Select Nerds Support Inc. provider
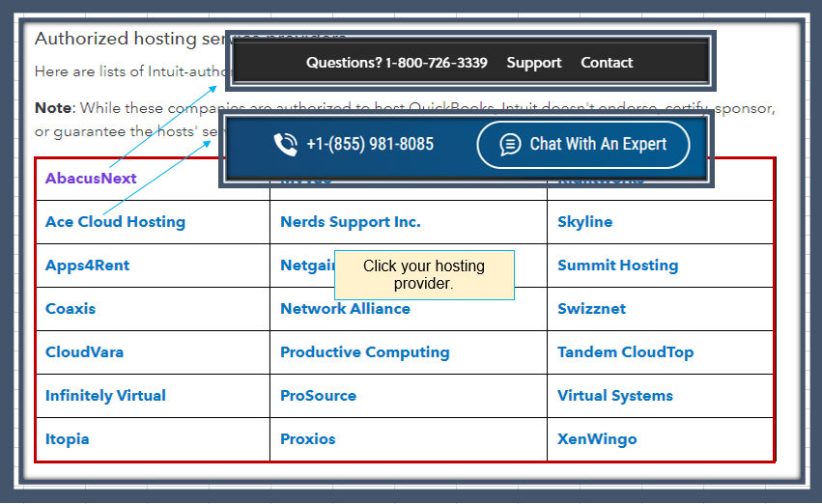Screen dimensions: 822x504 coord(351,222)
